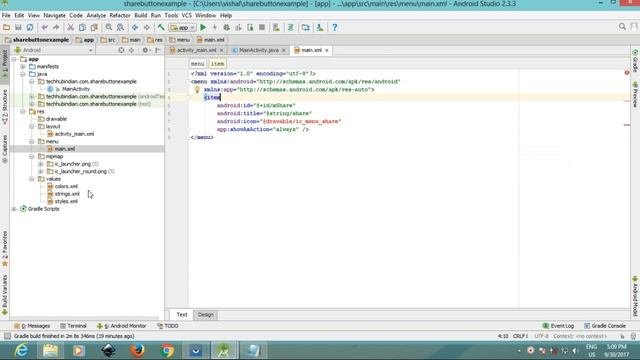Image resolution: width=640 pixels, height=360 pixels.
Task: Click the green Run app button
Action: pos(203,27)
